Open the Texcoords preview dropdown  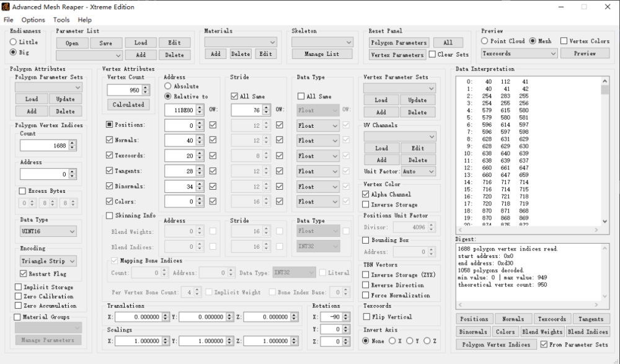(x=519, y=53)
